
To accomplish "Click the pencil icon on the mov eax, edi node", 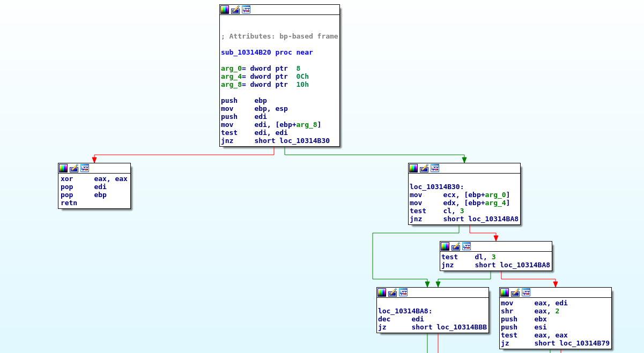I will tap(515, 292).
